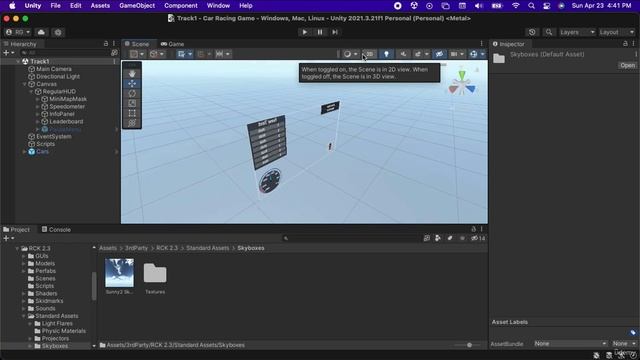Click Search by Type icon in Project
The image size is (640, 360).
pyautogui.click(x=438, y=238)
